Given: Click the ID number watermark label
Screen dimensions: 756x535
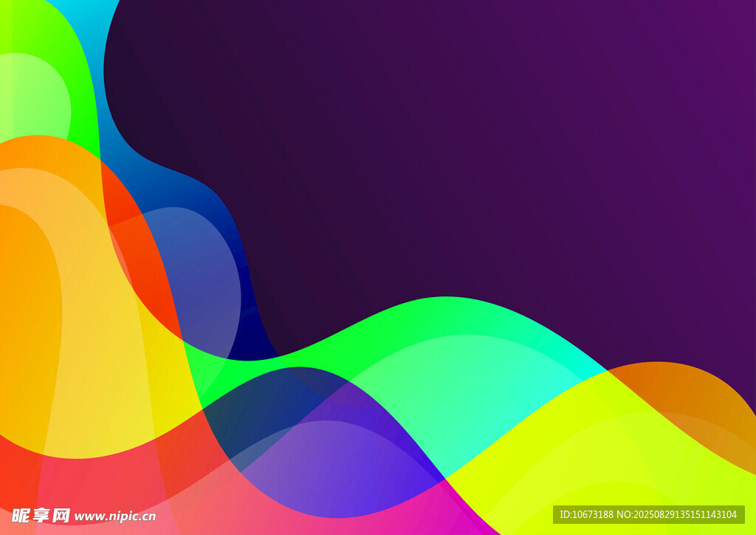Looking at the screenshot, I should click(x=648, y=514).
